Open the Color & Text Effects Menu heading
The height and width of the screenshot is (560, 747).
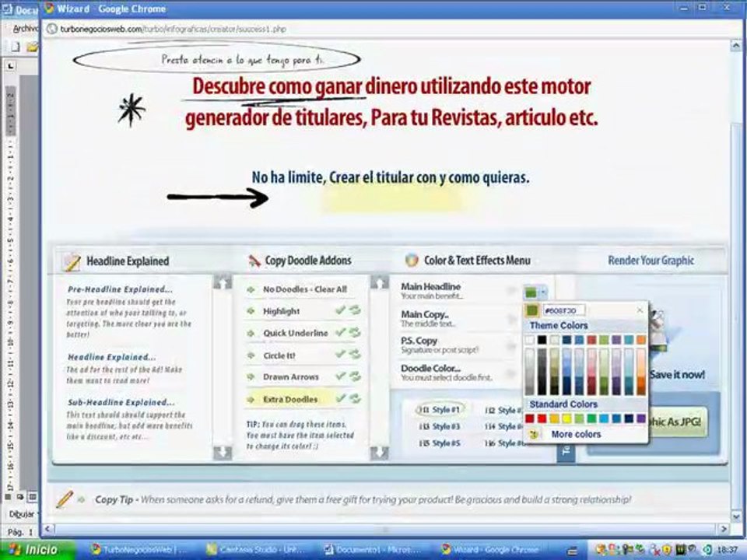477,261
